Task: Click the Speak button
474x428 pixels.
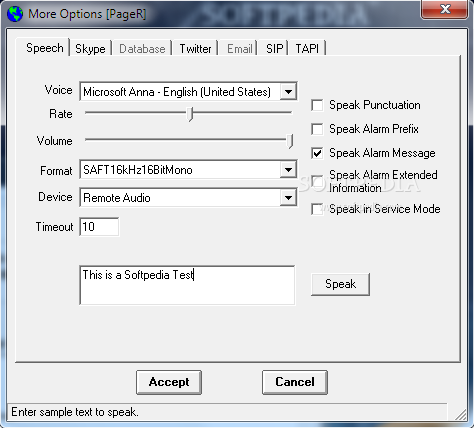Action: [x=340, y=284]
